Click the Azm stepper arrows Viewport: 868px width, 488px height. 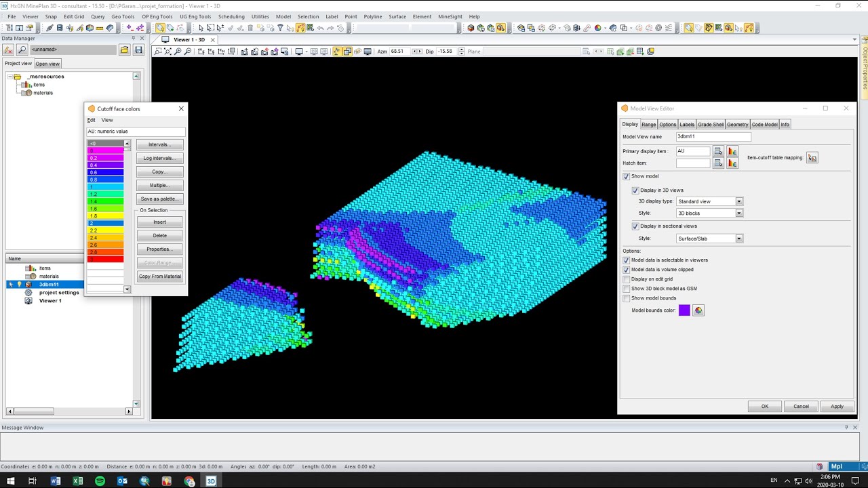(416, 52)
